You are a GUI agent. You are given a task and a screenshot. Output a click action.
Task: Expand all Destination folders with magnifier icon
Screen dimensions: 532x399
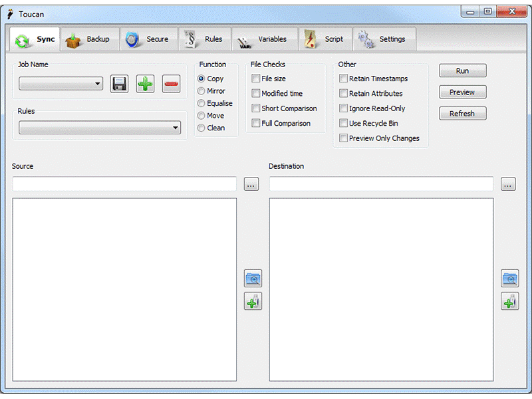509,279
